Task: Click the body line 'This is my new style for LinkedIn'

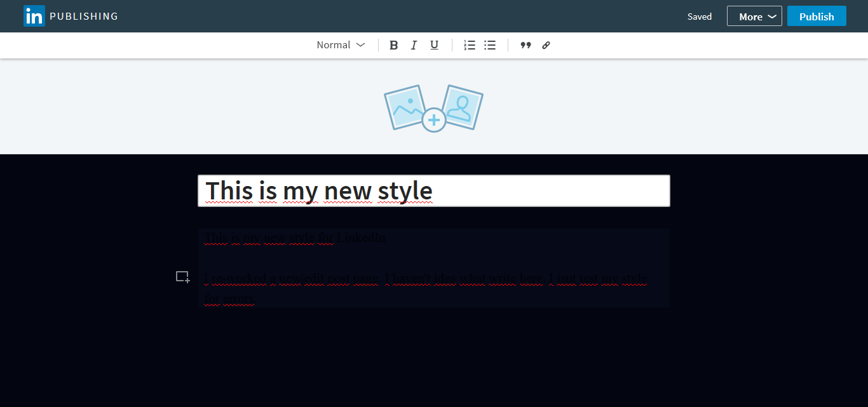Action: 295,238
